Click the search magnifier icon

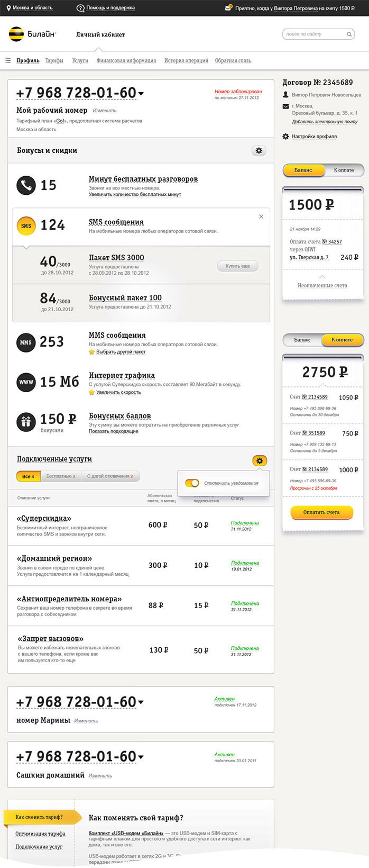(x=349, y=34)
